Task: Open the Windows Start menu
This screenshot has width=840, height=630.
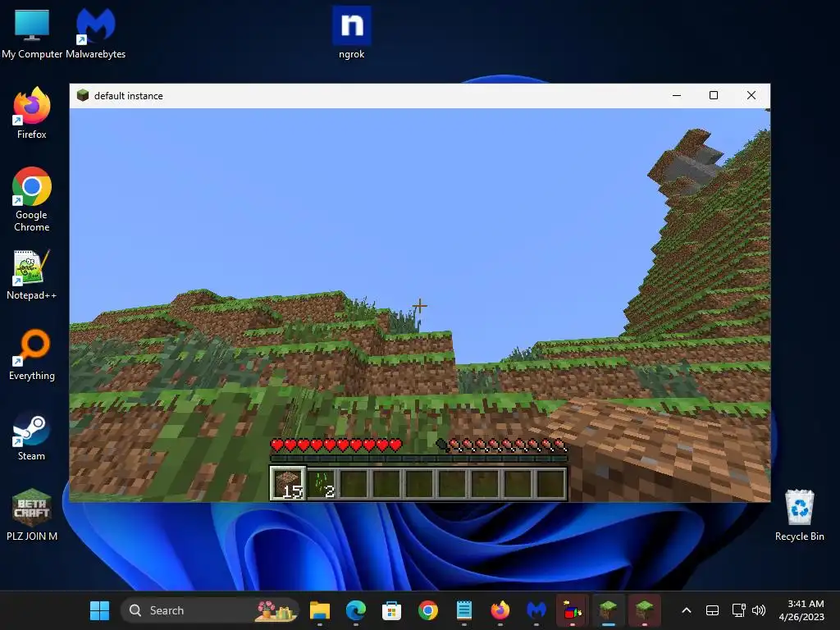Action: [99, 610]
